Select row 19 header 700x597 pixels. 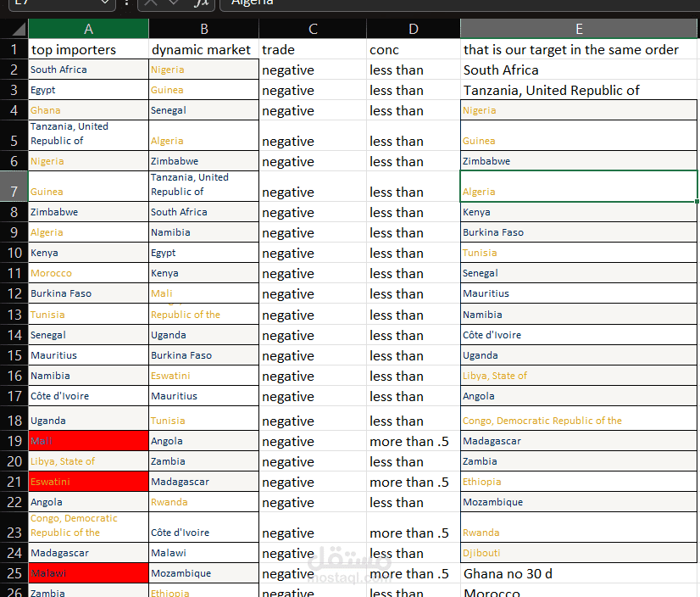(x=14, y=441)
